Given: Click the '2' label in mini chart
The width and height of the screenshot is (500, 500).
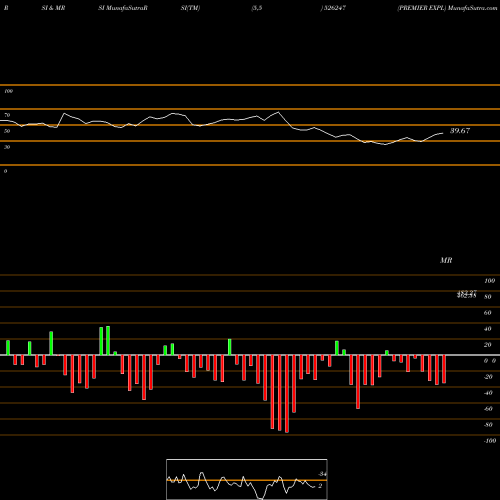Looking at the screenshot, I should click(320, 486).
